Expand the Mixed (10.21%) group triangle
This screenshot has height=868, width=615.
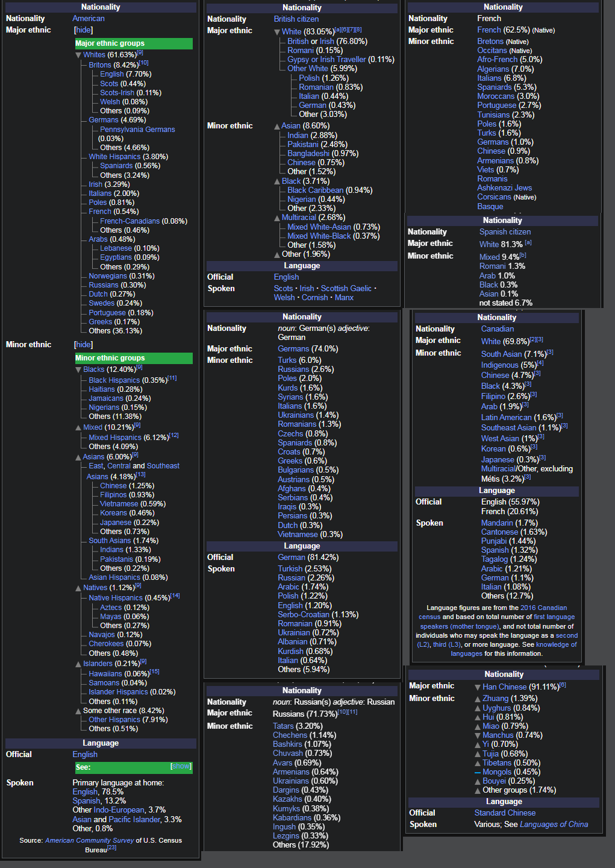click(78, 427)
